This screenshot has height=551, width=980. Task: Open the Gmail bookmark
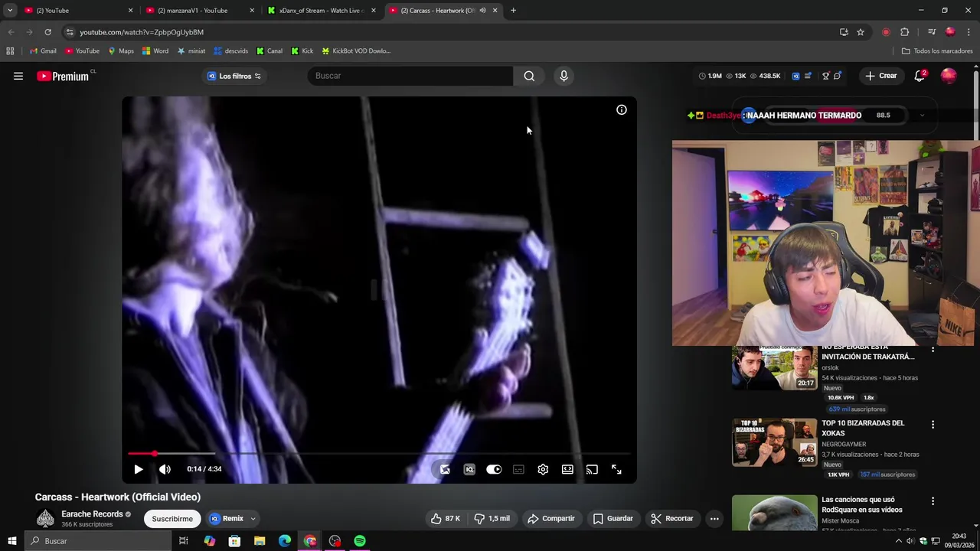pyautogui.click(x=43, y=51)
